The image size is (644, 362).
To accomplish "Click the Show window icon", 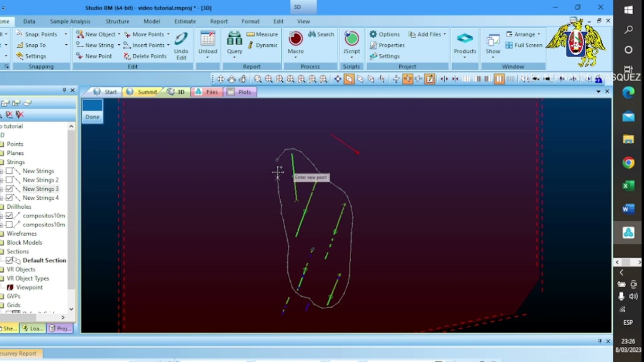I will tap(493, 39).
